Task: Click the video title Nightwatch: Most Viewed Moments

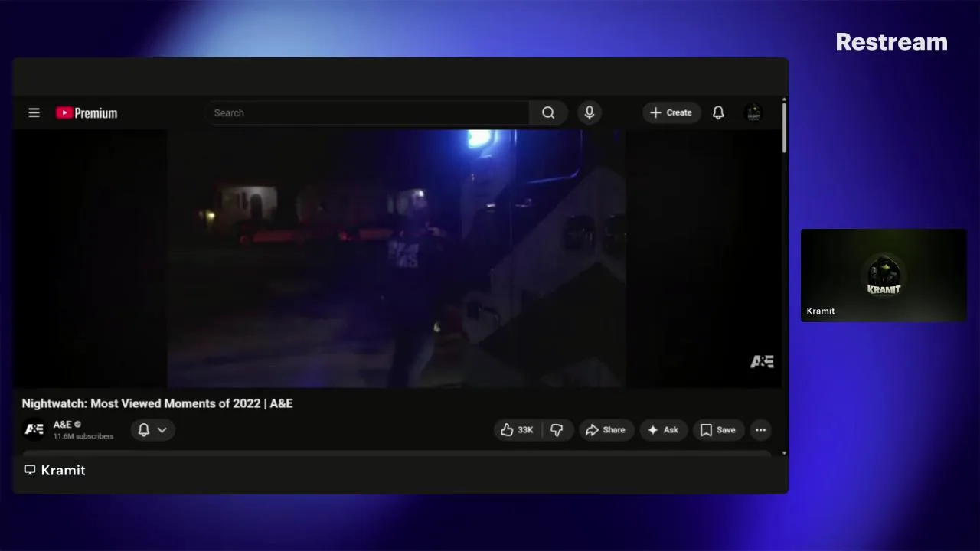Action: (157, 403)
